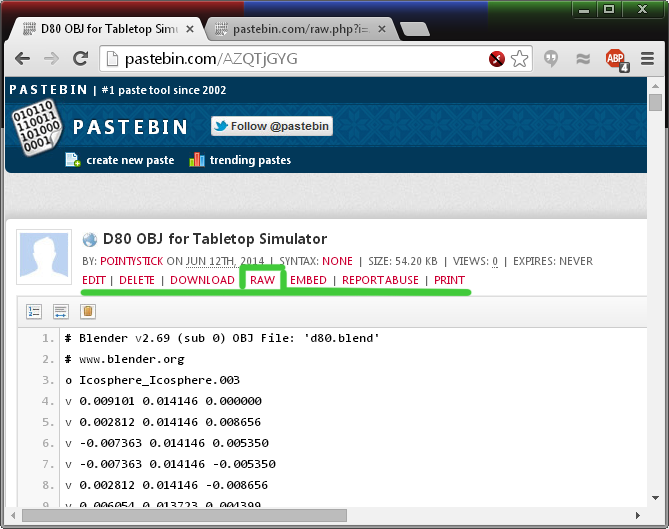669x529 pixels.
Task: Maximize the Chrome window
Action: (x=609, y=9)
